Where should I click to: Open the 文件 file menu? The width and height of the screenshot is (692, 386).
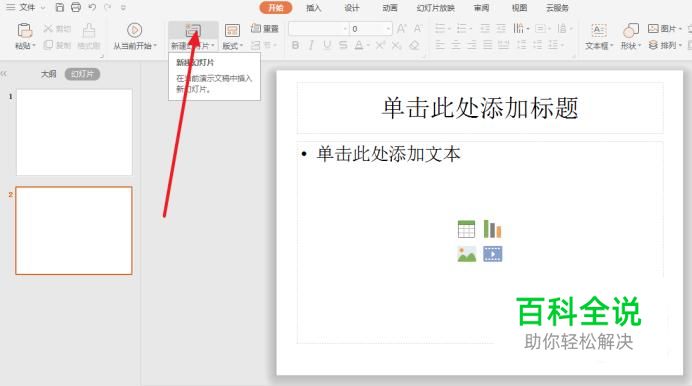27,7
